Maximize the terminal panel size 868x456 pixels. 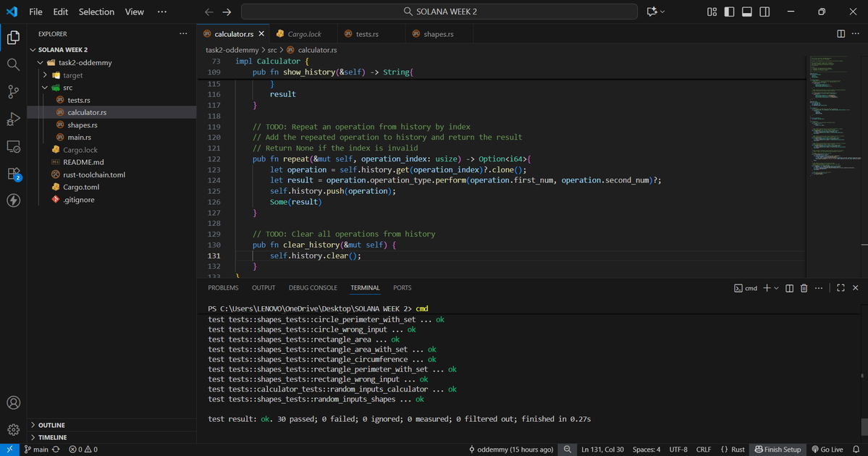pyautogui.click(x=841, y=288)
